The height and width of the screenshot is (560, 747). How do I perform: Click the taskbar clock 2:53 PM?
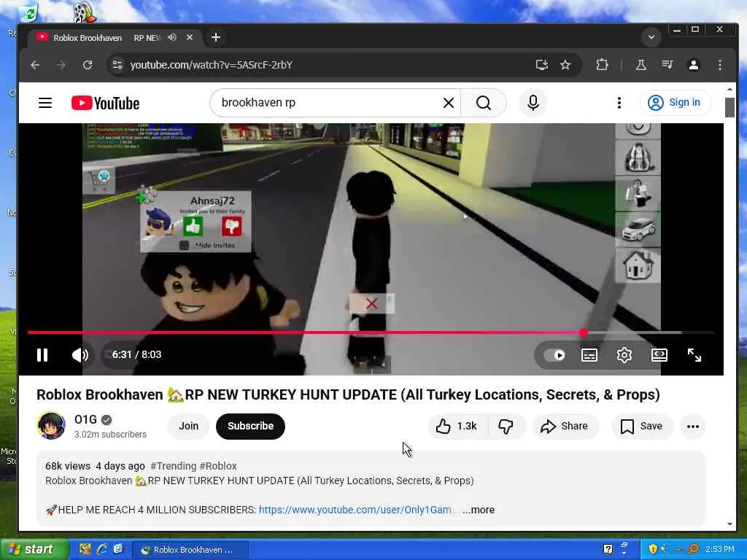pyautogui.click(x=720, y=550)
